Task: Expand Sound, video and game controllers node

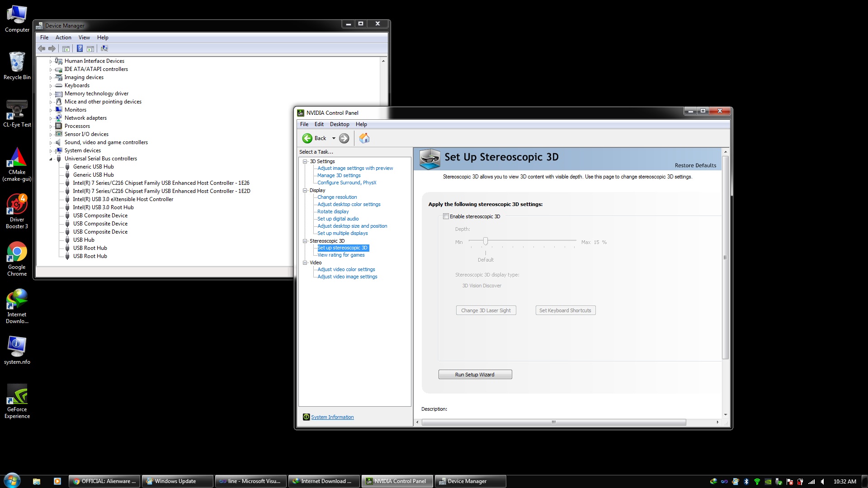Action: pyautogui.click(x=51, y=143)
